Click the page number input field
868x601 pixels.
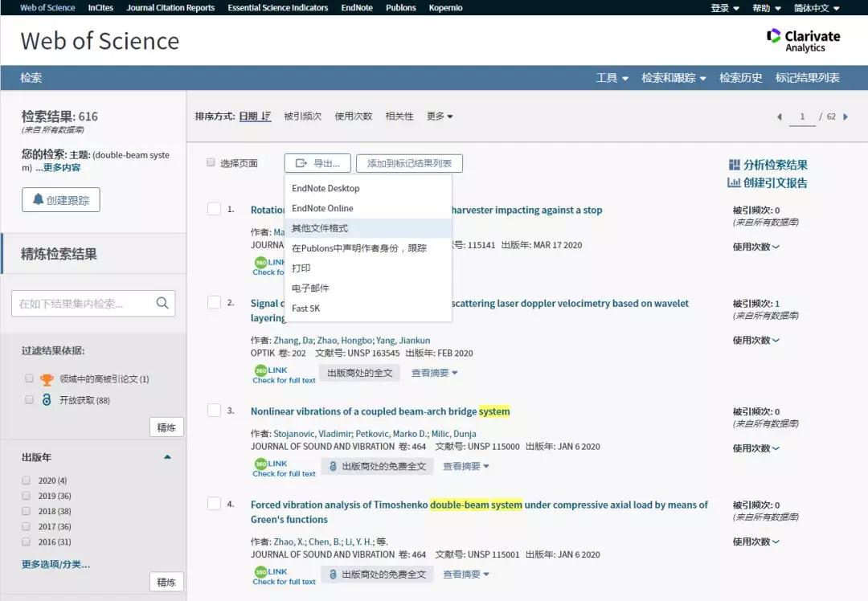[802, 117]
